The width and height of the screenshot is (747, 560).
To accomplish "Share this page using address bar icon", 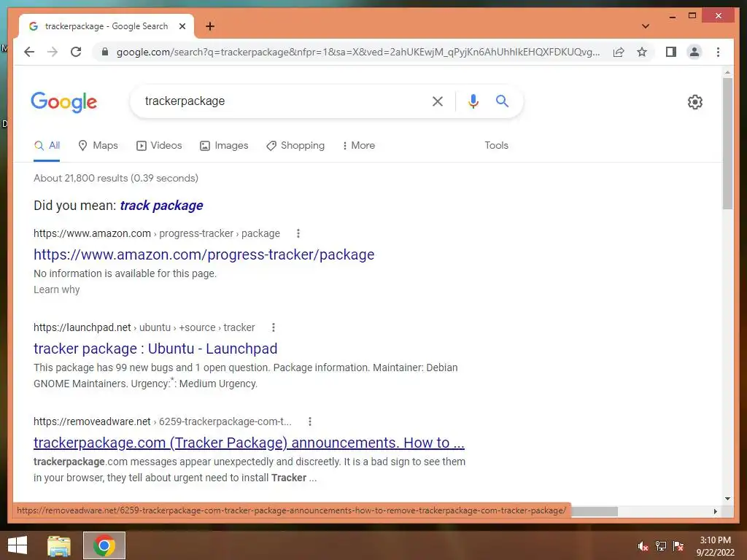I will click(x=619, y=52).
